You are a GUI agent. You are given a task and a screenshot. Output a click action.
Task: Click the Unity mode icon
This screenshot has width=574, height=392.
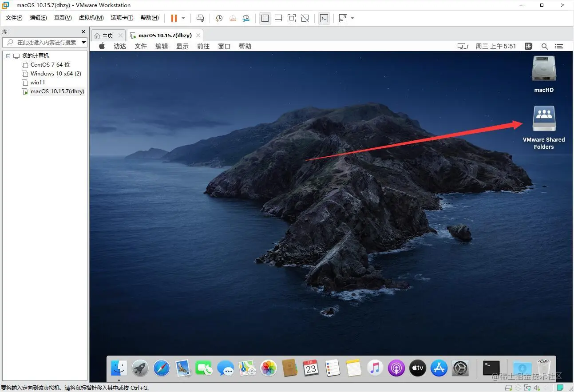[305, 18]
